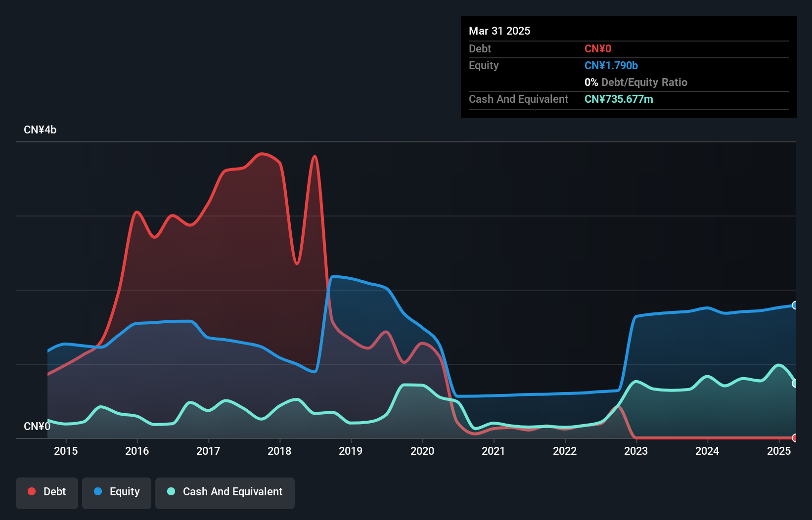Viewport: 812px width, 520px height.
Task: Select the Debt endpoint marker at Mar 2025
Action: coord(795,438)
